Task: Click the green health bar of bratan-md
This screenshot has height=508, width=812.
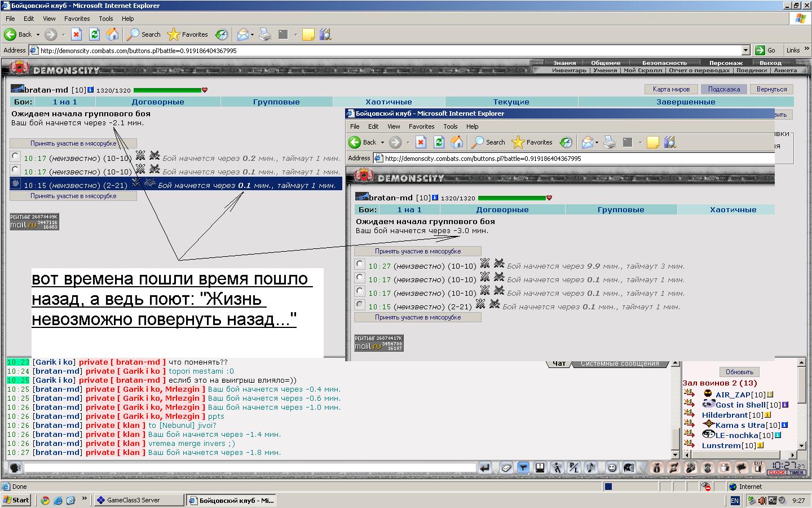Action: tap(167, 90)
